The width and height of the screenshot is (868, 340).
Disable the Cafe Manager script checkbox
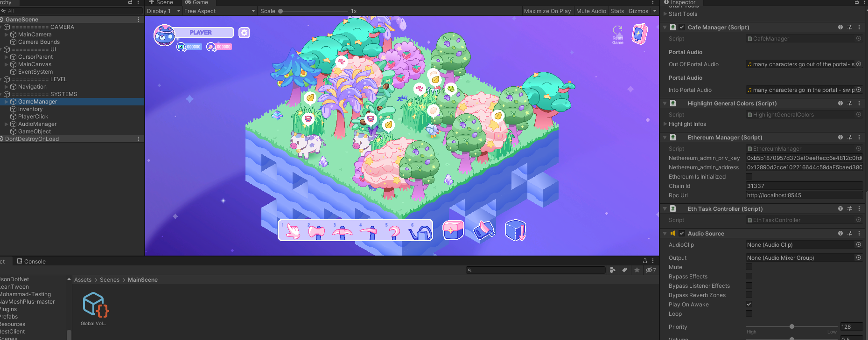682,28
